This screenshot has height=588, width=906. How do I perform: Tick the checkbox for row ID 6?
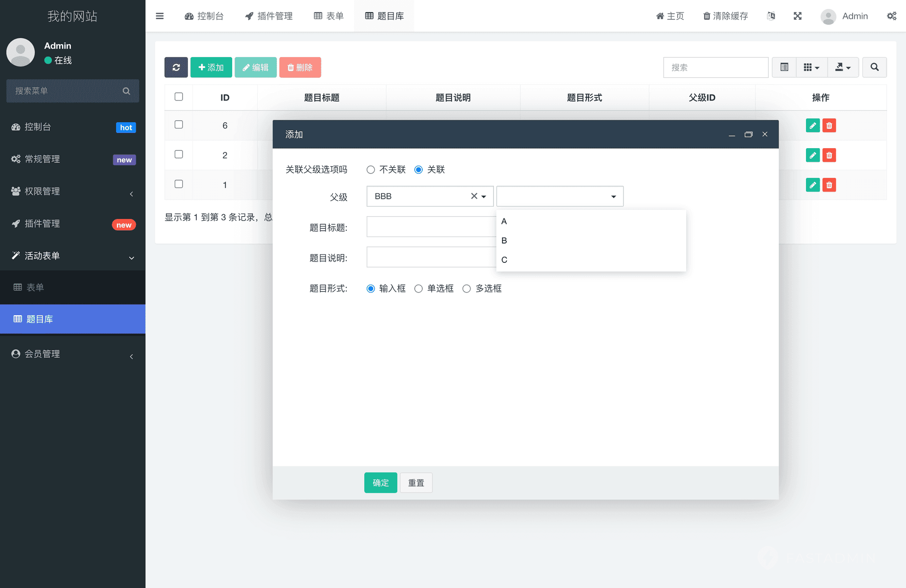[x=179, y=125]
